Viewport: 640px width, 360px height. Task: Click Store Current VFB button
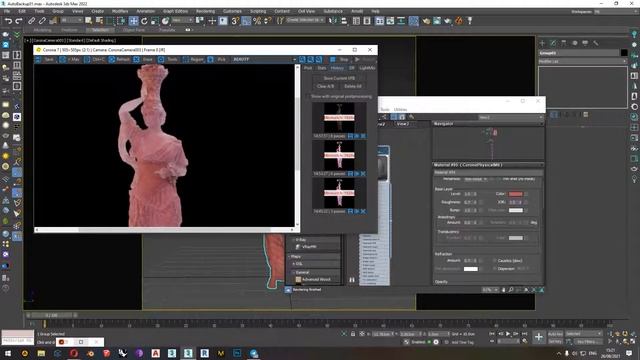[339, 78]
